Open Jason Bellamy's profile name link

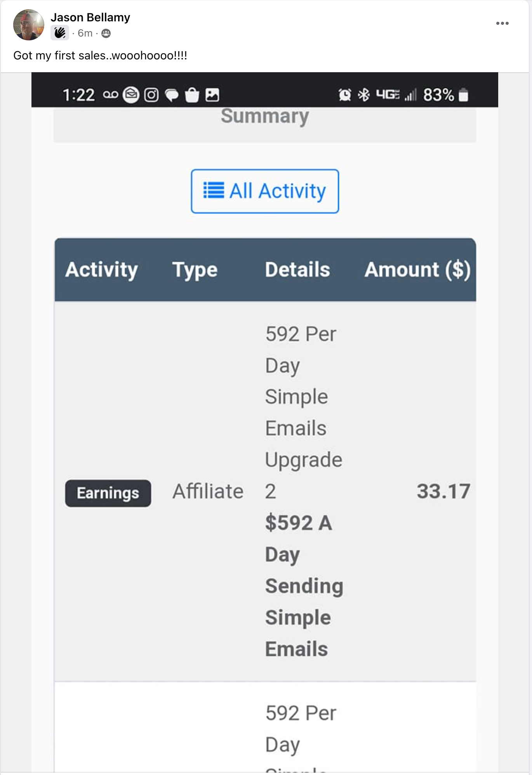coord(90,17)
